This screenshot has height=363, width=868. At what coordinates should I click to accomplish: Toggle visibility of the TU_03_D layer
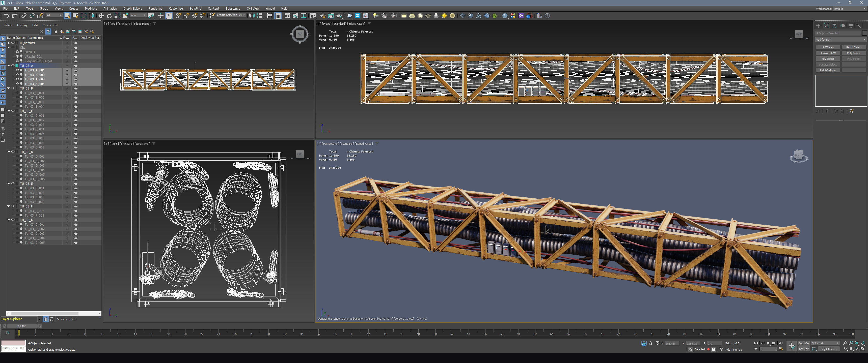13,152
